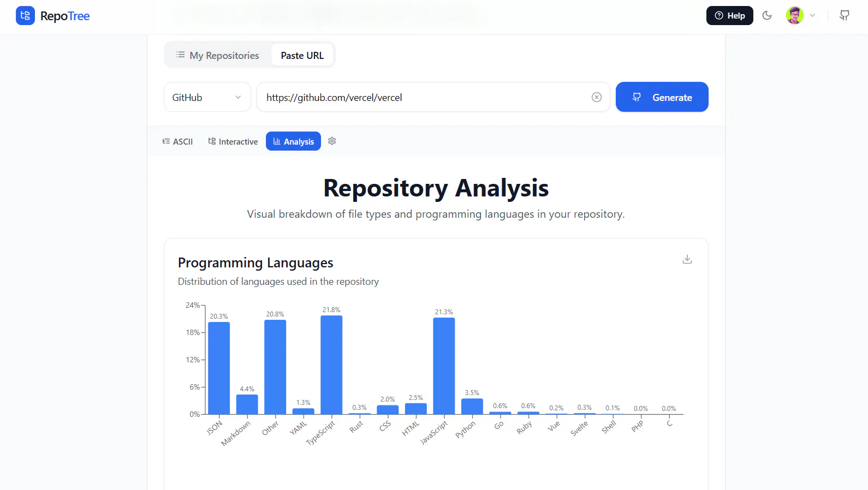Click the YAML bar in the chart
The width and height of the screenshot is (868, 490).
pyautogui.click(x=304, y=411)
